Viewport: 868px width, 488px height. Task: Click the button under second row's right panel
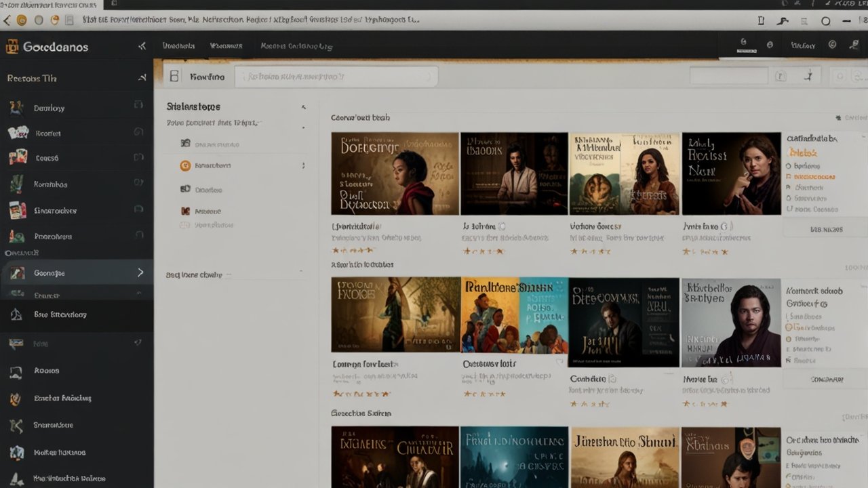tap(825, 380)
